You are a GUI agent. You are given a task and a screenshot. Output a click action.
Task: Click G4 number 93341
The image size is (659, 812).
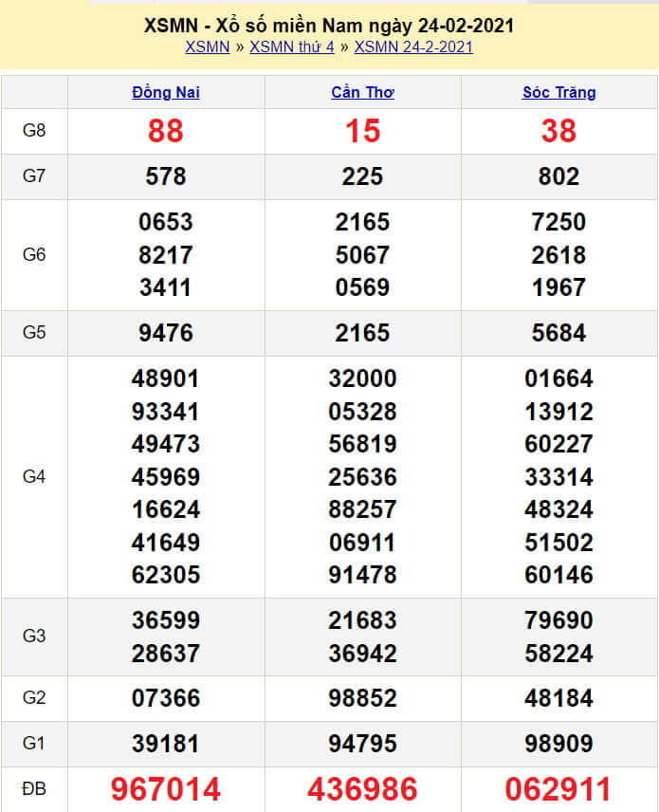tap(166, 413)
